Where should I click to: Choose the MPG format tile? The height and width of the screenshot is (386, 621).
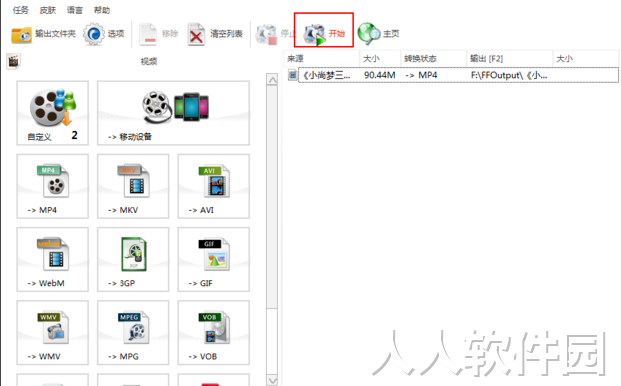click(133, 333)
